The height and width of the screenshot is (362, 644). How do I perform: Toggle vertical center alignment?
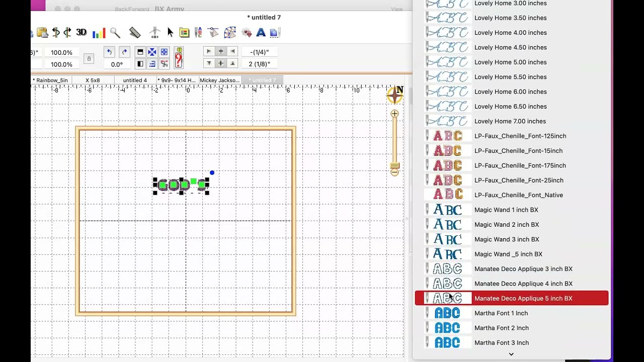(x=220, y=63)
